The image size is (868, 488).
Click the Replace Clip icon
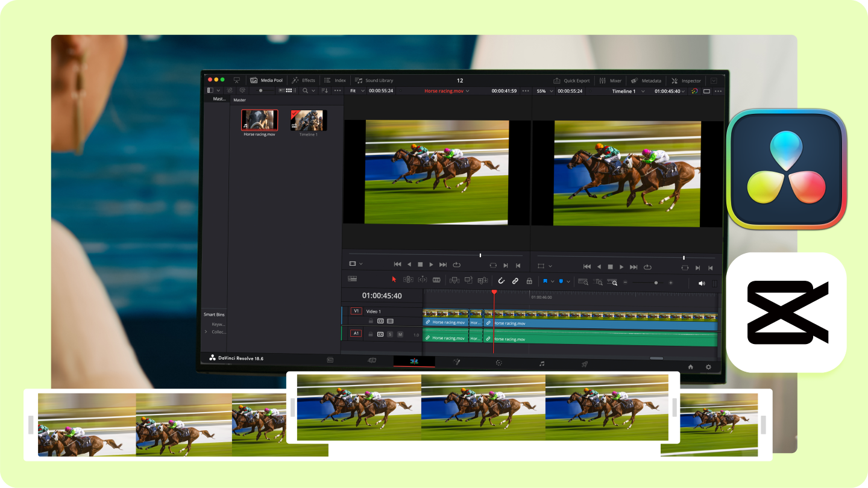coord(482,280)
